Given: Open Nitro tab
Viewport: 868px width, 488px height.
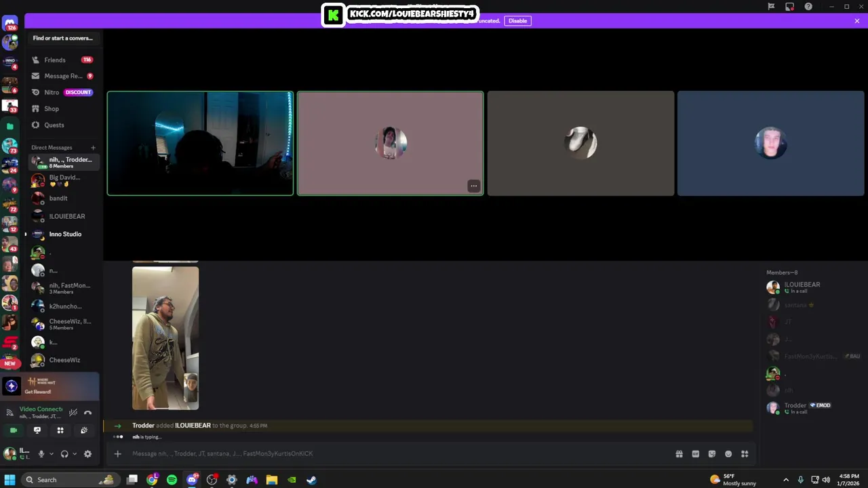Looking at the screenshot, I should pyautogui.click(x=63, y=92).
